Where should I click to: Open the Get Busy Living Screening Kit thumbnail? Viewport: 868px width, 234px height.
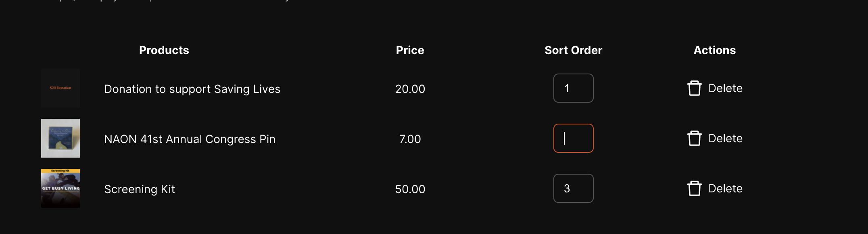pyautogui.click(x=61, y=188)
